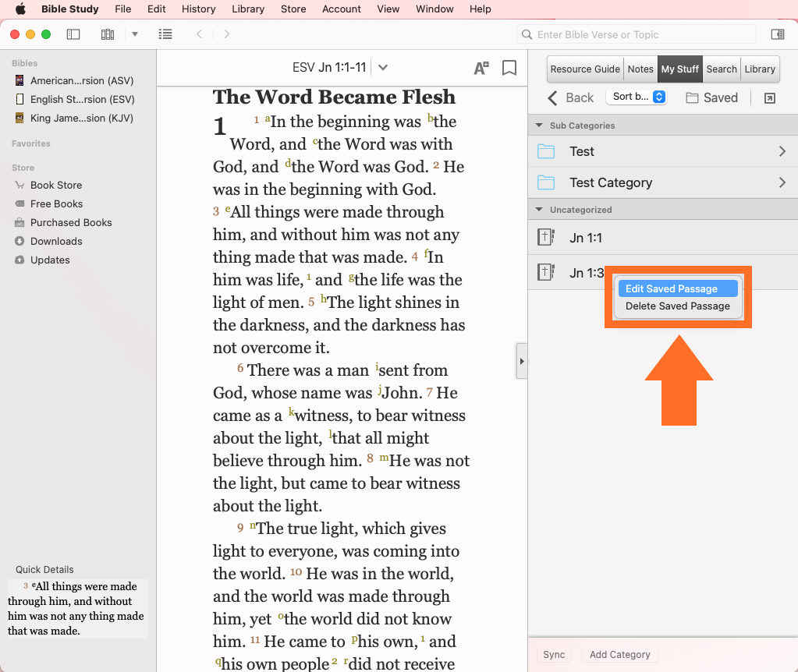Collapse the Uncategorized section
Image resolution: width=798 pixels, height=672 pixels.
538,210
